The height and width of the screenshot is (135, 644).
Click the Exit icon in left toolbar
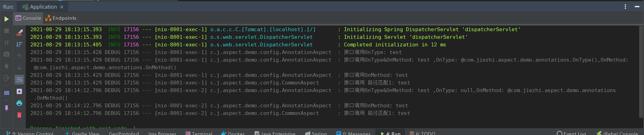coord(6,78)
